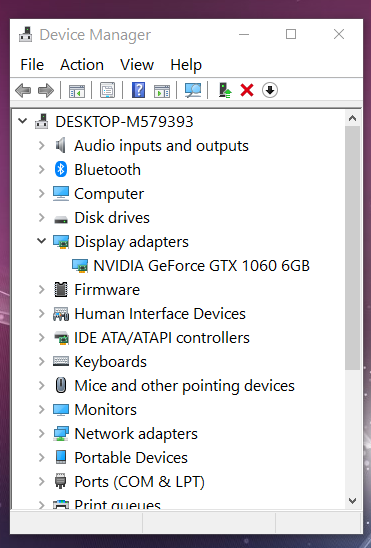Click the Device Manager title bar icon
The height and width of the screenshot is (548, 371).
coord(26,34)
